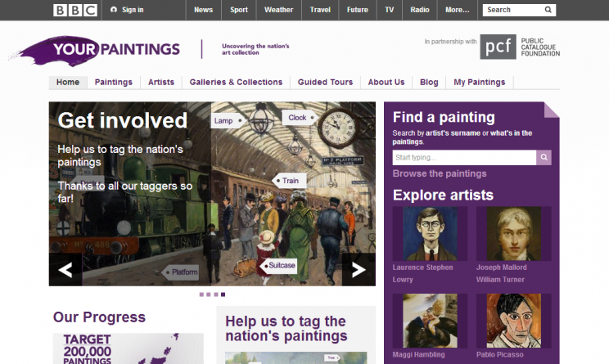The height and width of the screenshot is (364, 609).
Task: Click the tagging preview painting thumbnail
Action: pos(296,357)
